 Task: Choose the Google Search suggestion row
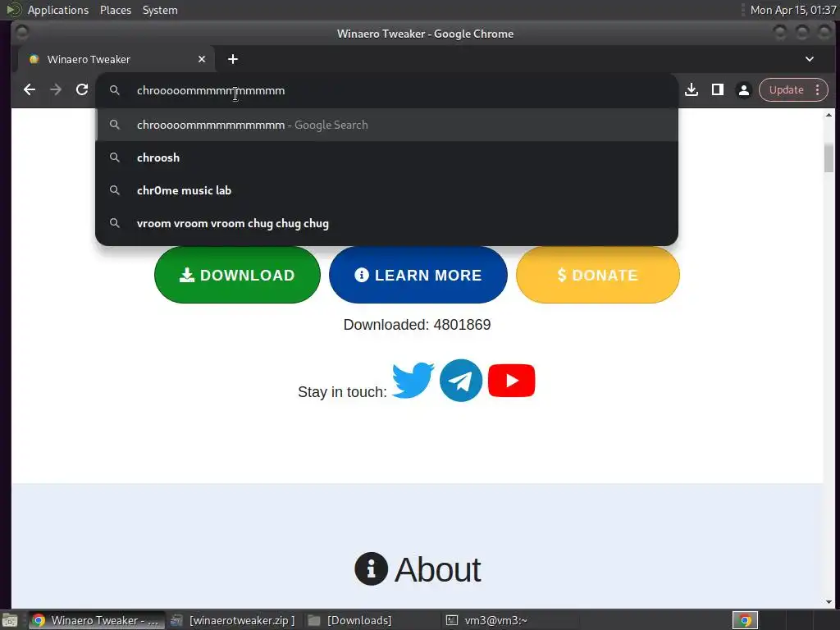coord(387,125)
